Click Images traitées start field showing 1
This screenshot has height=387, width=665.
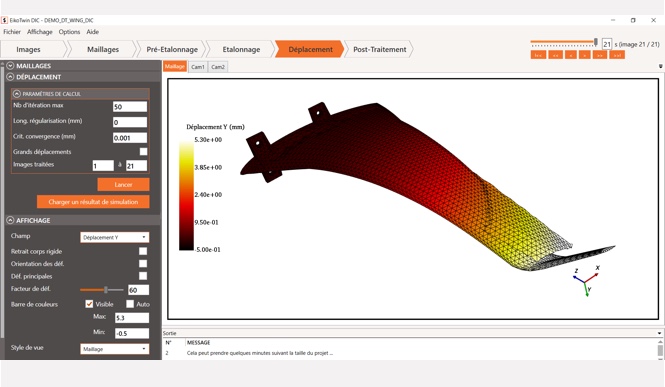point(103,166)
